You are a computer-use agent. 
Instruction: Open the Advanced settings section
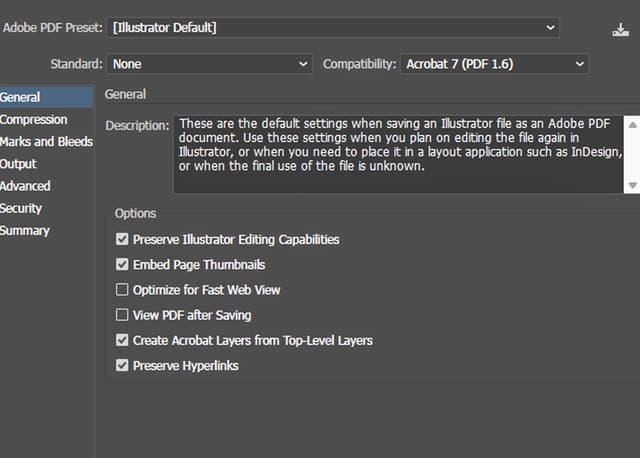tap(26, 186)
